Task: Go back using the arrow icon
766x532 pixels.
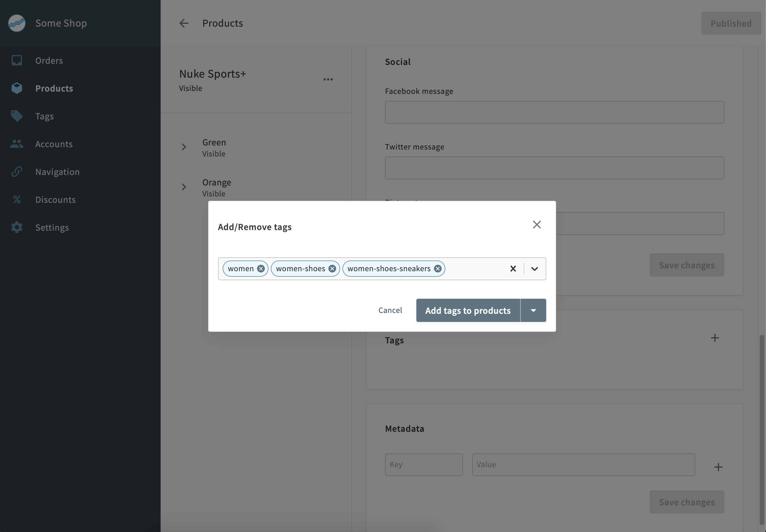Action: [184, 23]
